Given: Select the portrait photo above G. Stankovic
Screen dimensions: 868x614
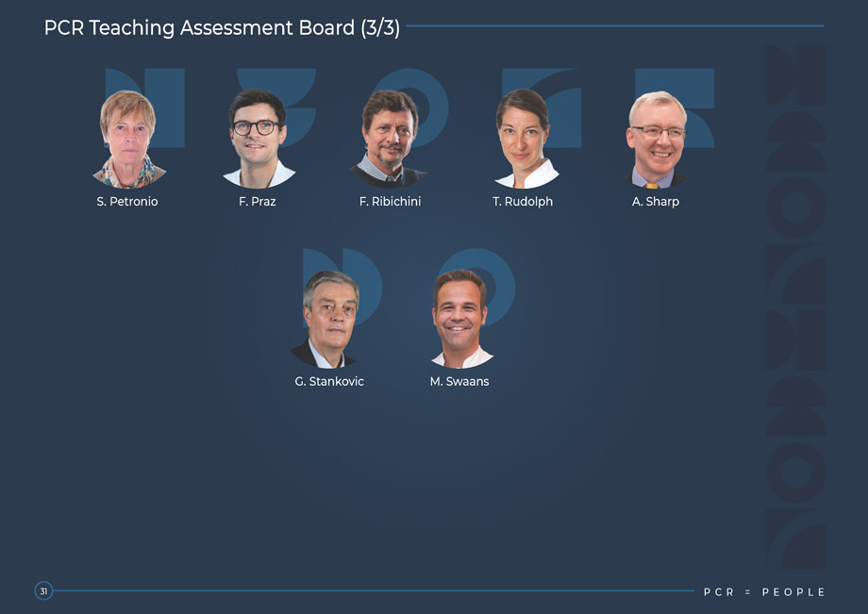Looking at the screenshot, I should (329, 319).
